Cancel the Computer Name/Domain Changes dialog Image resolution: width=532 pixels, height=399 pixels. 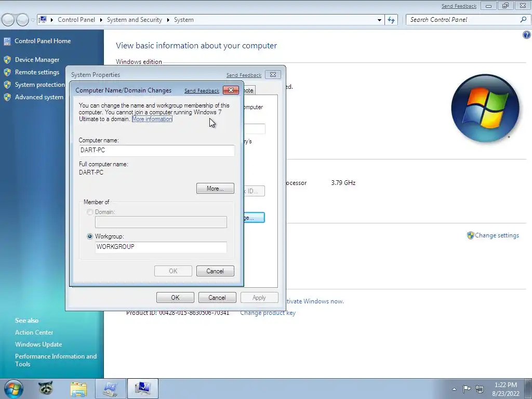coord(215,271)
